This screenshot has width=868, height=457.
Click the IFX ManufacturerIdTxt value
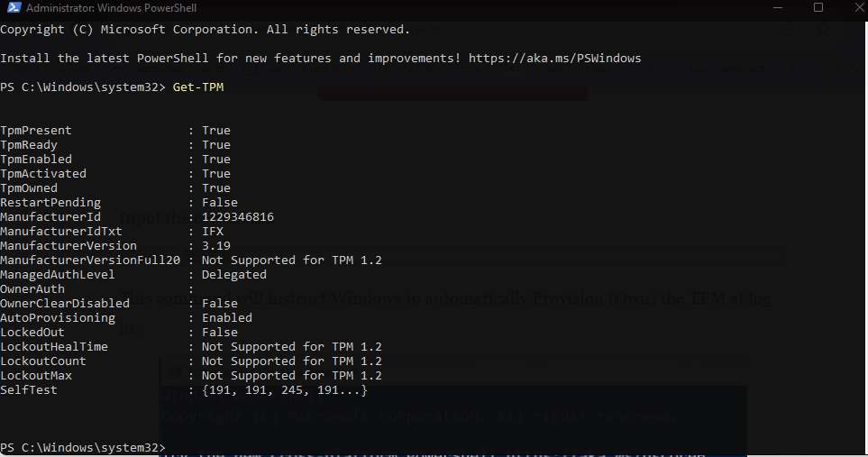(x=213, y=231)
